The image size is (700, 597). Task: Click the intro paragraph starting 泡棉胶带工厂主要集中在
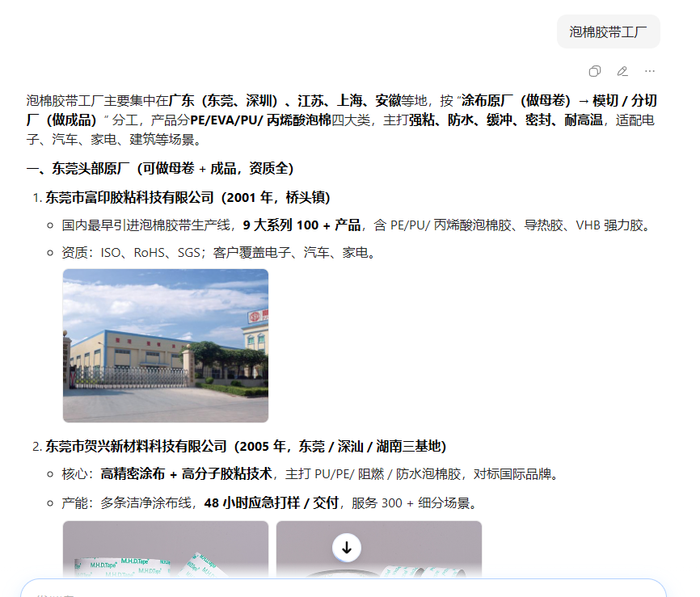[342, 120]
